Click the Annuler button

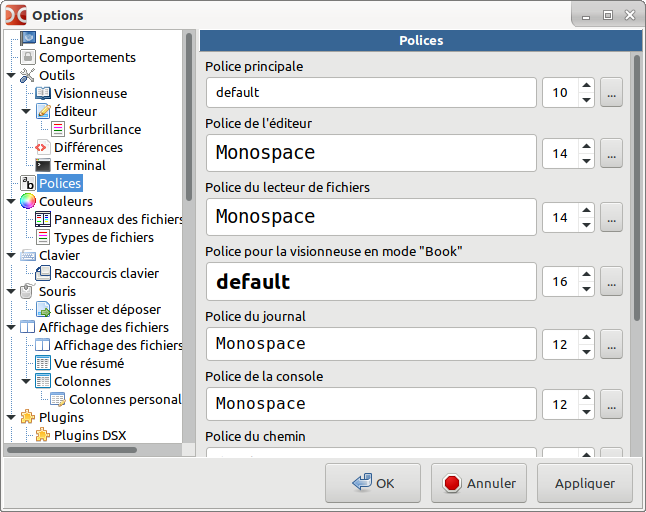point(478,483)
